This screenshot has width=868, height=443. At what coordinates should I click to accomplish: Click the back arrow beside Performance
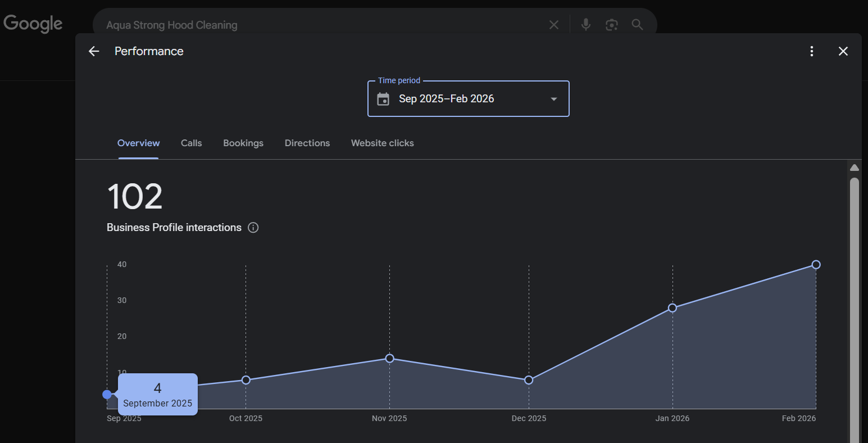(x=94, y=51)
